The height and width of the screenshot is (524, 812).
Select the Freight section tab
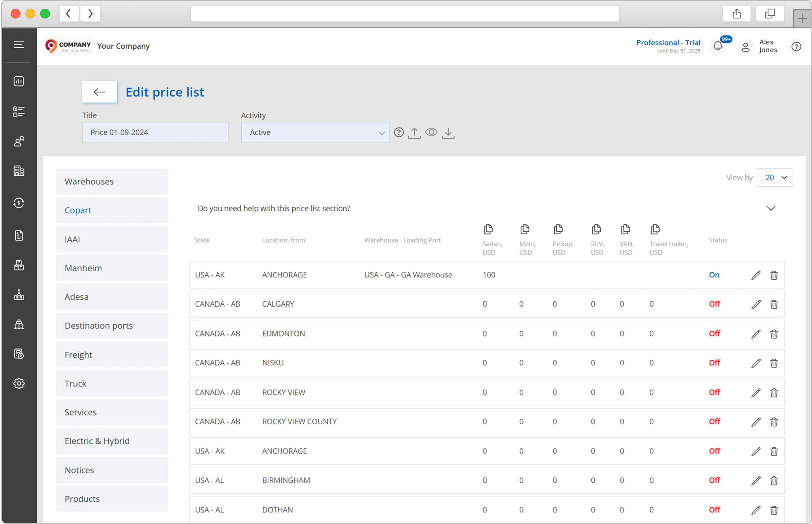pos(112,355)
